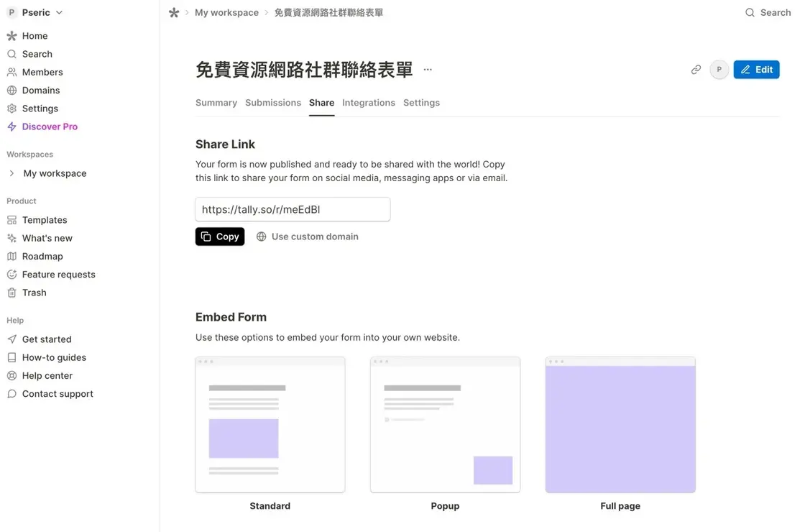Open the Contact support chat icon
Screen dimensions: 805x532
tap(11, 394)
